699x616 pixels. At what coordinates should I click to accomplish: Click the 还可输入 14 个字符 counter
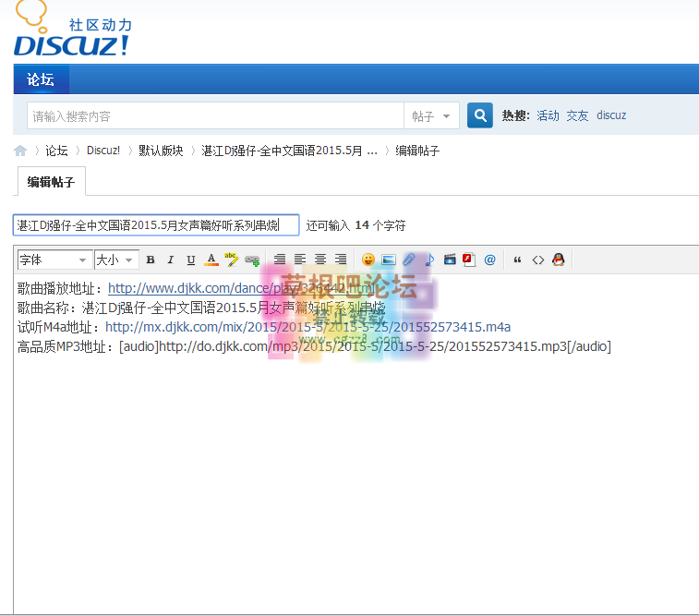(356, 225)
